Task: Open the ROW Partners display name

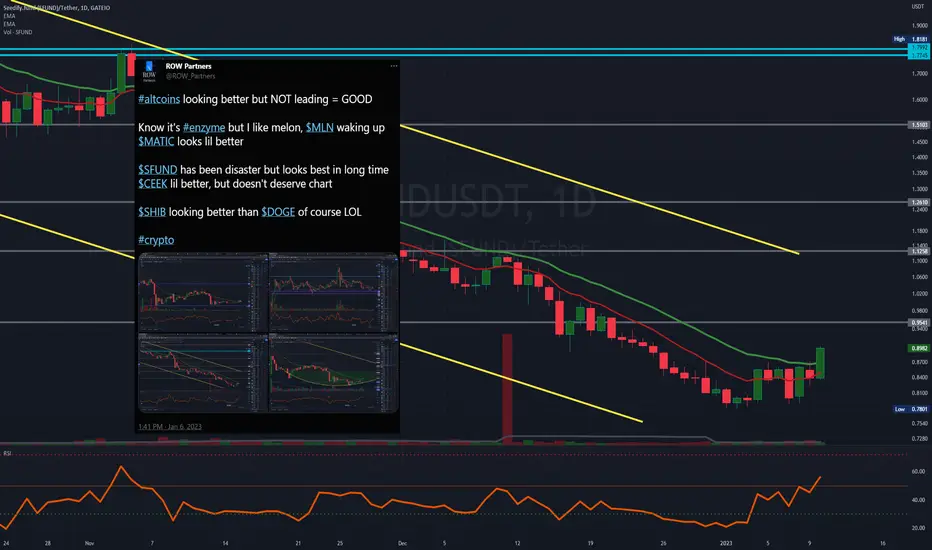Action: (188, 66)
